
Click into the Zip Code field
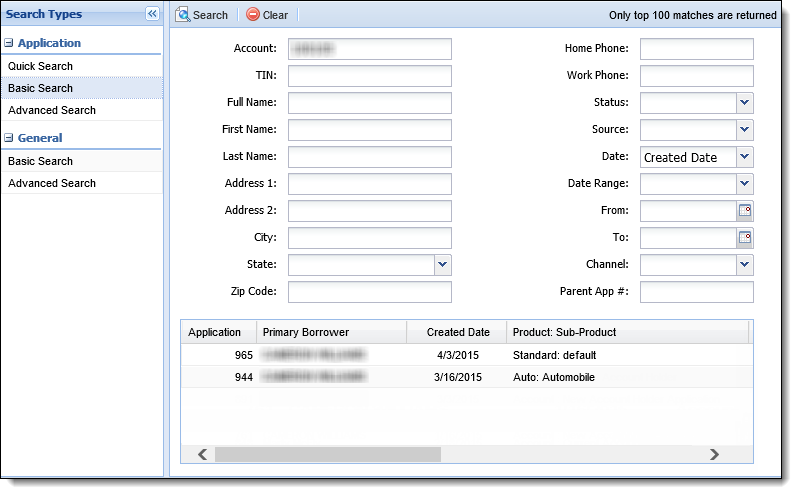[370, 292]
